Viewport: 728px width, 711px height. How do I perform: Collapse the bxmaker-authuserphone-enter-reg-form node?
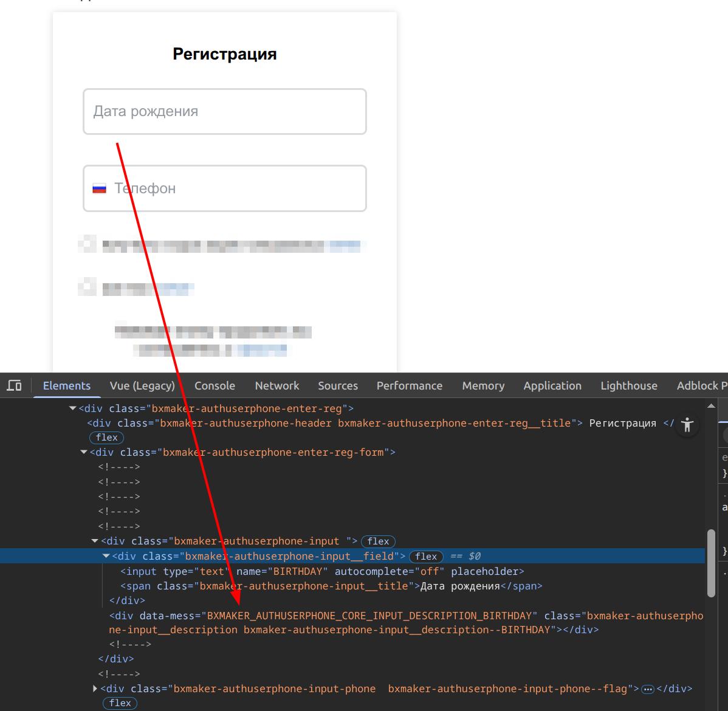point(84,453)
